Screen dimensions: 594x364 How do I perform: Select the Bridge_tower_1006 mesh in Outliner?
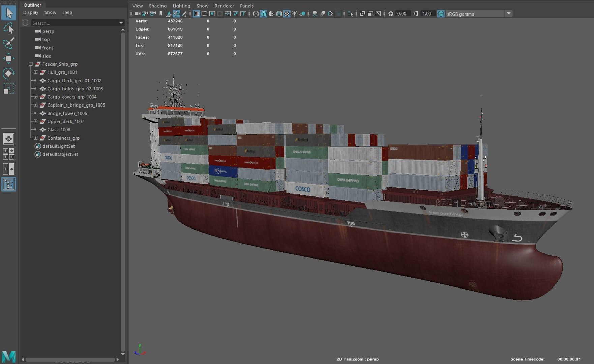[x=67, y=113]
